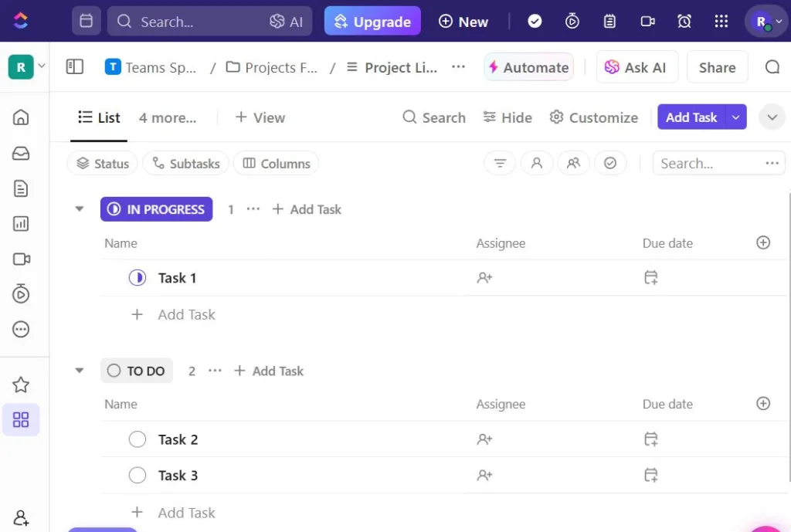Click the Share button
This screenshot has width=791, height=532.
[717, 68]
